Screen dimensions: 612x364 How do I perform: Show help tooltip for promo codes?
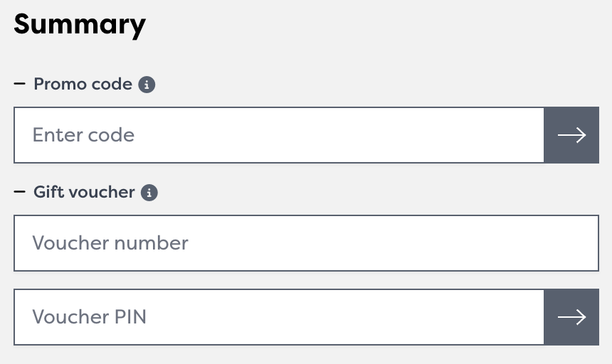[147, 85]
